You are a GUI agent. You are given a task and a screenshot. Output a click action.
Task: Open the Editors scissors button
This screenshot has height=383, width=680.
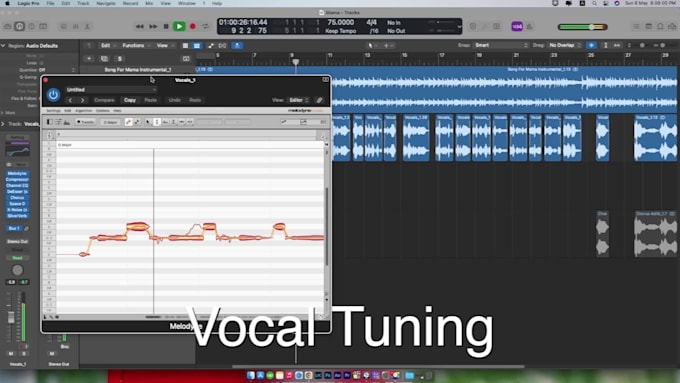(x=87, y=26)
